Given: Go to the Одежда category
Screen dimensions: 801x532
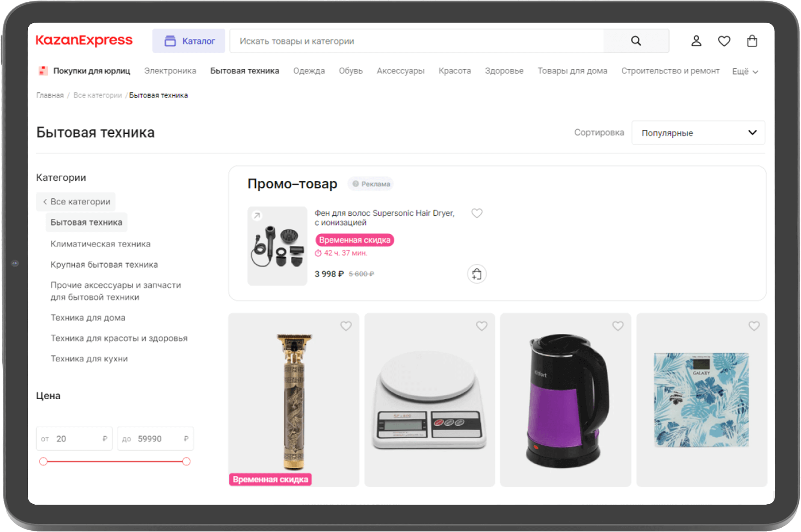Looking at the screenshot, I should tap(309, 71).
